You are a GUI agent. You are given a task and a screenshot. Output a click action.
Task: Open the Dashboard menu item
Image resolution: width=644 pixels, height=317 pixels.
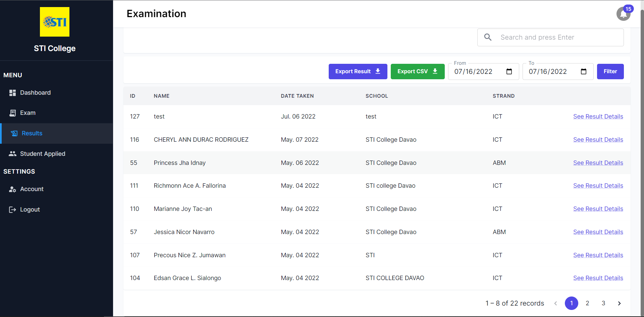tap(56, 93)
